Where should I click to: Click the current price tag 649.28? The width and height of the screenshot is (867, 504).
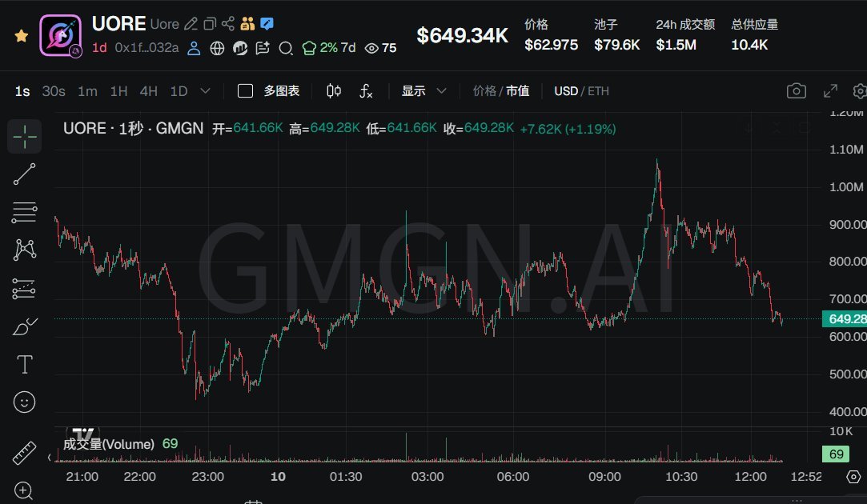click(845, 319)
